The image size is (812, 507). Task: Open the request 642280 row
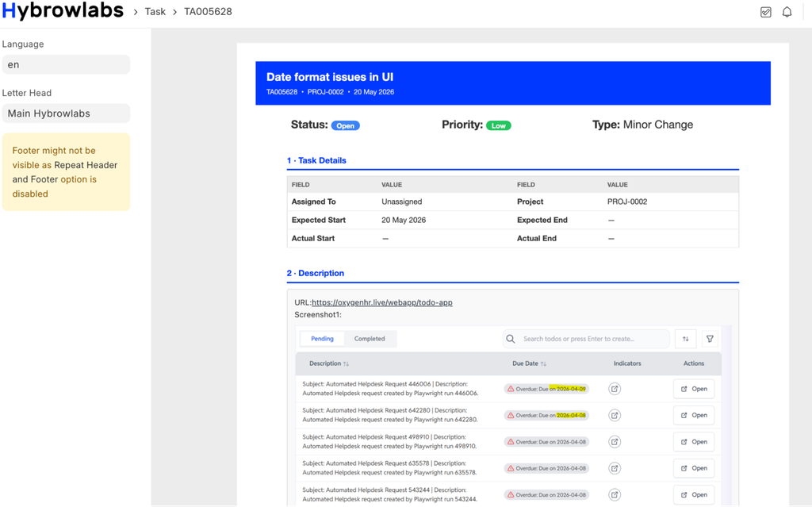[x=694, y=415]
